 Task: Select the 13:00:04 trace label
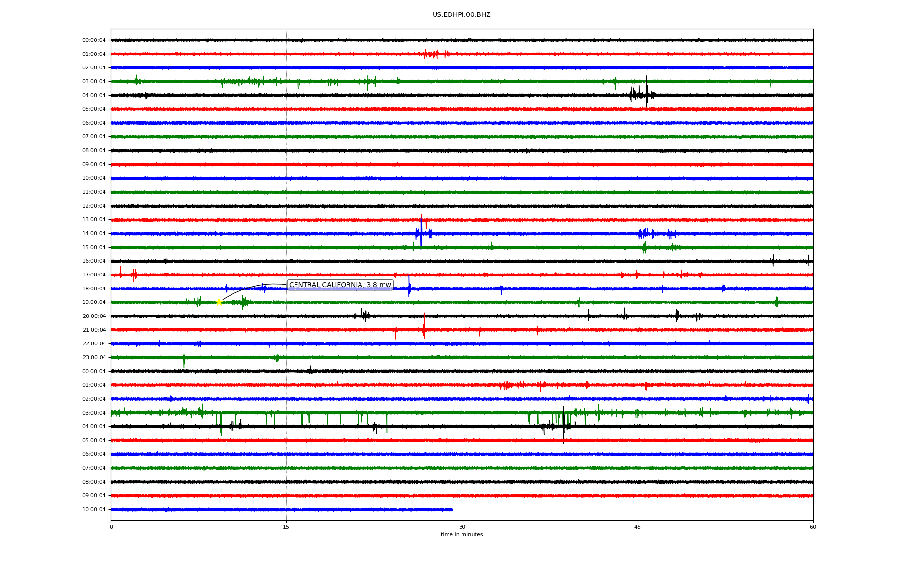pyautogui.click(x=94, y=220)
